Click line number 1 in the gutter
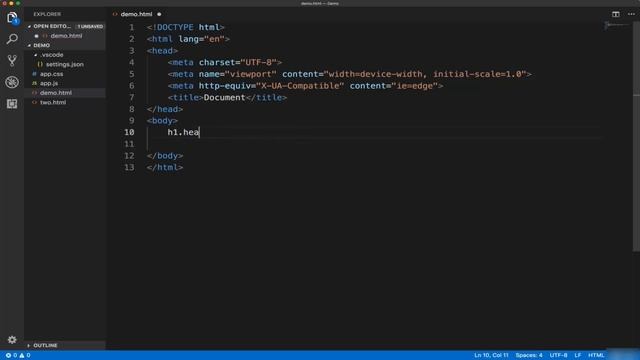 coord(131,27)
